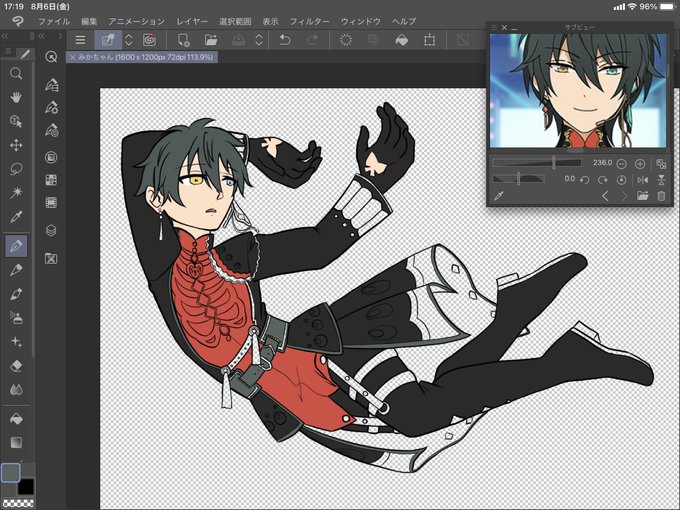Select the Lasso selection tool
This screenshot has height=510, width=680.
pos(16,169)
